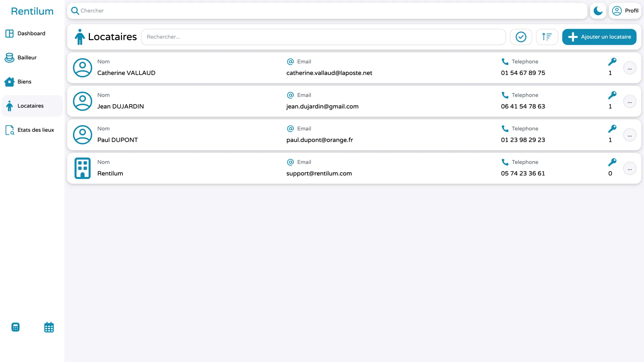Viewport: 644px width, 362px height.
Task: Click email catherine.vallaud@laposte.net
Action: [x=329, y=73]
